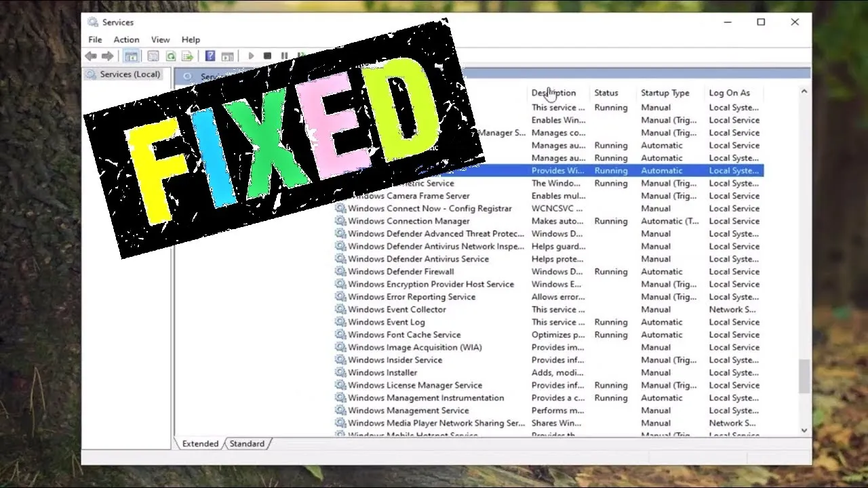Click 'Allows error...' description cell
This screenshot has height=488, width=868.
[x=558, y=297]
